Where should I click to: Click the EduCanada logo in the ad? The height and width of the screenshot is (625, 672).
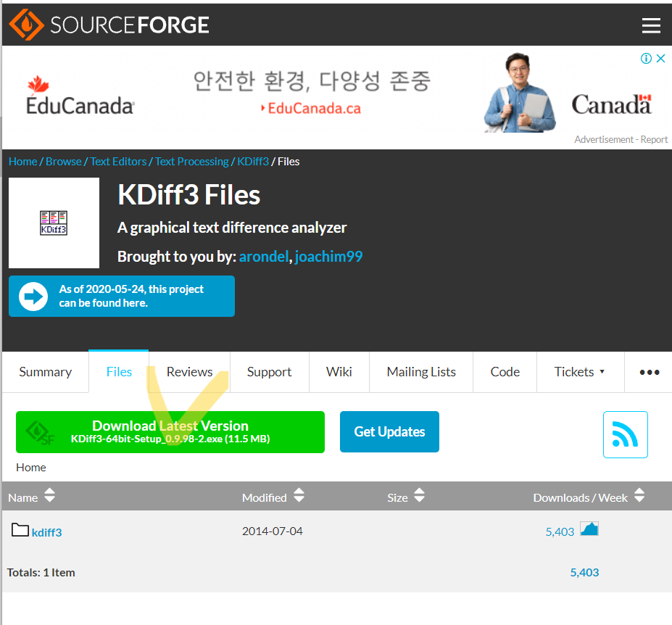(80, 96)
